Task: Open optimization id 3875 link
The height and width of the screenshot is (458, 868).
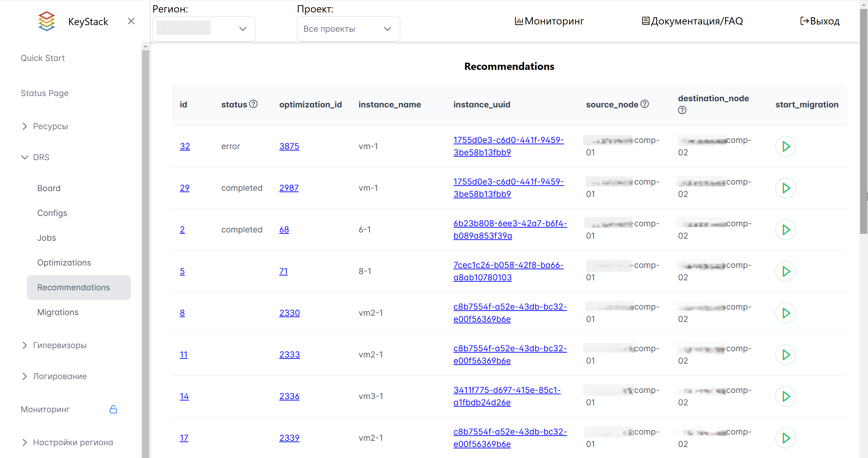Action: pyautogui.click(x=289, y=146)
